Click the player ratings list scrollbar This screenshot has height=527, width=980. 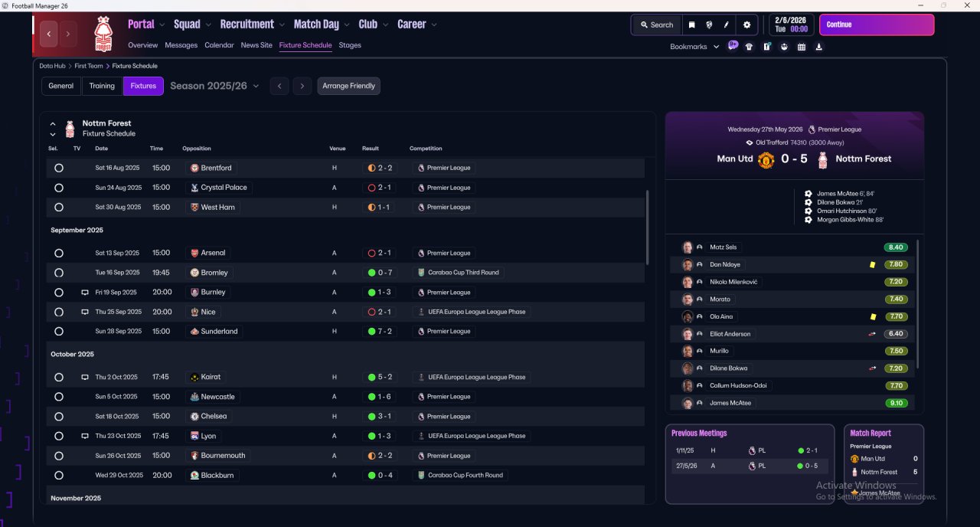pyautogui.click(x=917, y=304)
